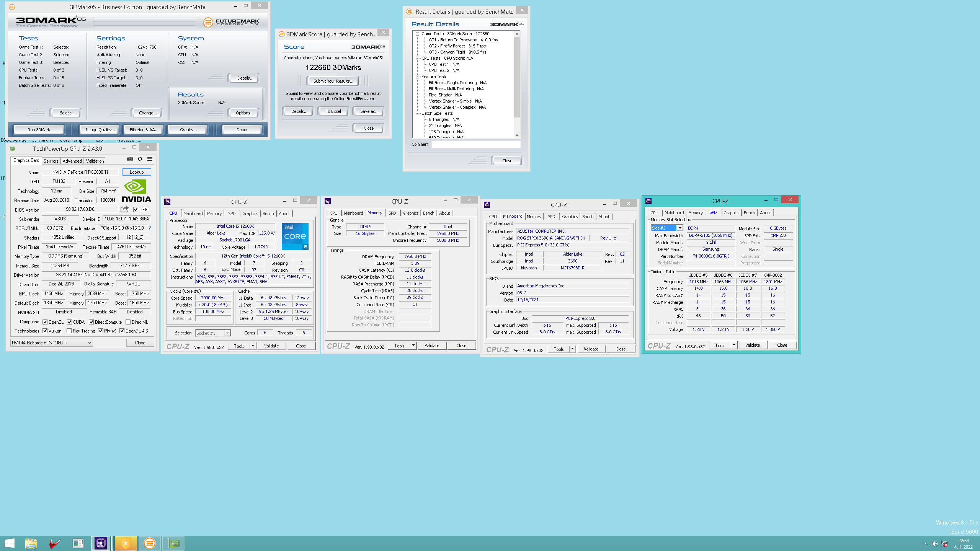Click the CPU-Z SPD window title icon
The image size is (980, 551).
pyautogui.click(x=648, y=201)
